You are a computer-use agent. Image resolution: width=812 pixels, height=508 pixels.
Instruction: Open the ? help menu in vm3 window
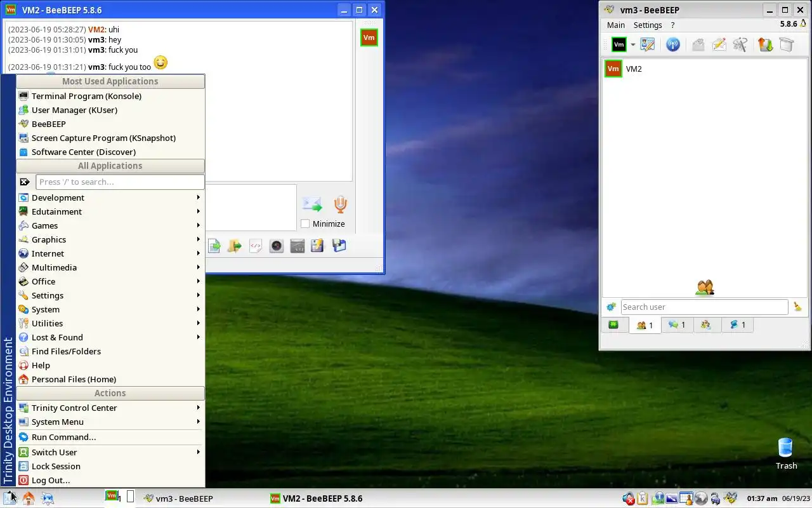pos(672,25)
